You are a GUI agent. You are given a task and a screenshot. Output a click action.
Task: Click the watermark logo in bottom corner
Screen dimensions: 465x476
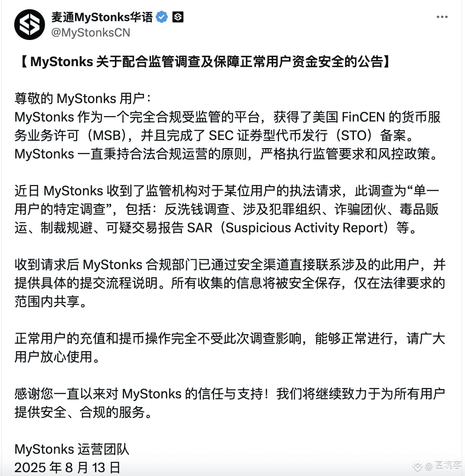pyautogui.click(x=418, y=466)
